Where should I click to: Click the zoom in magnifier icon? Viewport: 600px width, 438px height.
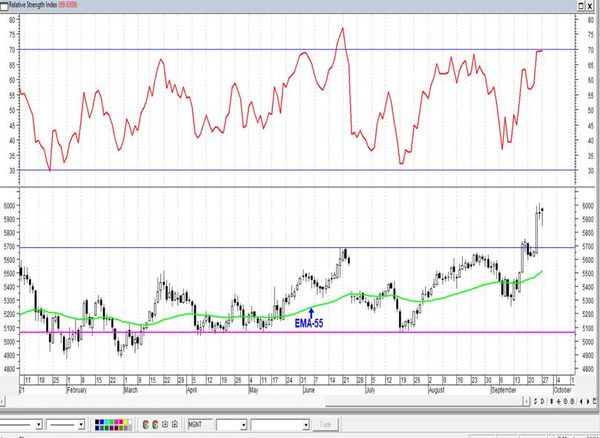566,401
